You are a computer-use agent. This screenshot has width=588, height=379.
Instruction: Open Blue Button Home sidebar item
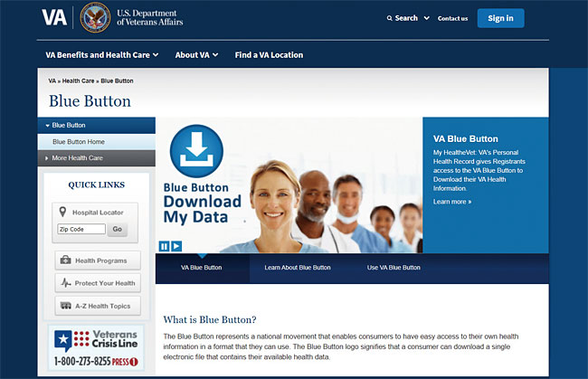tap(97, 142)
